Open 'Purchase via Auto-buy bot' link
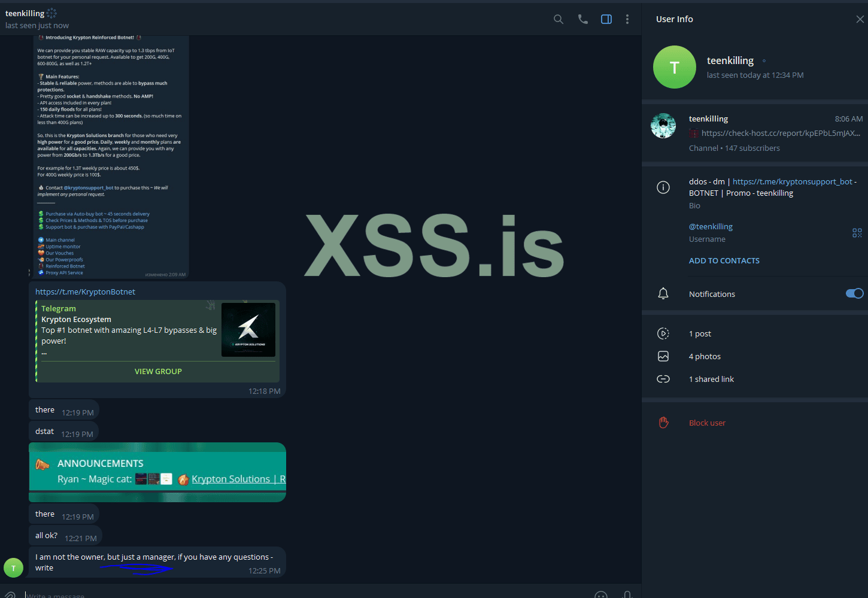This screenshot has height=598, width=868. click(98, 214)
